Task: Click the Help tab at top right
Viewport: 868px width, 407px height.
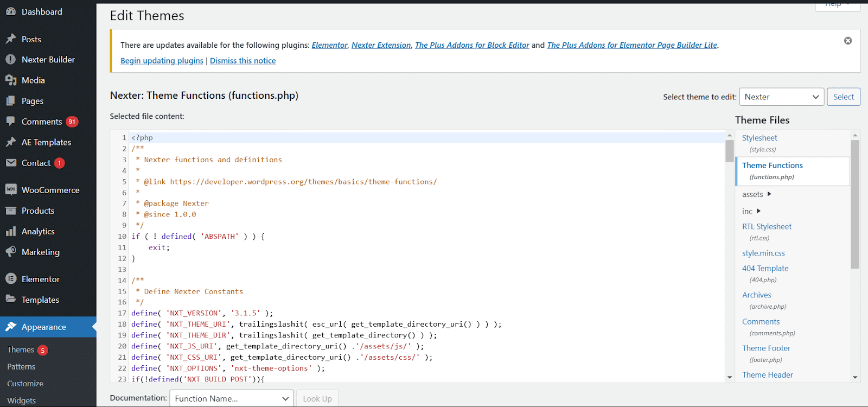Action: (x=838, y=4)
